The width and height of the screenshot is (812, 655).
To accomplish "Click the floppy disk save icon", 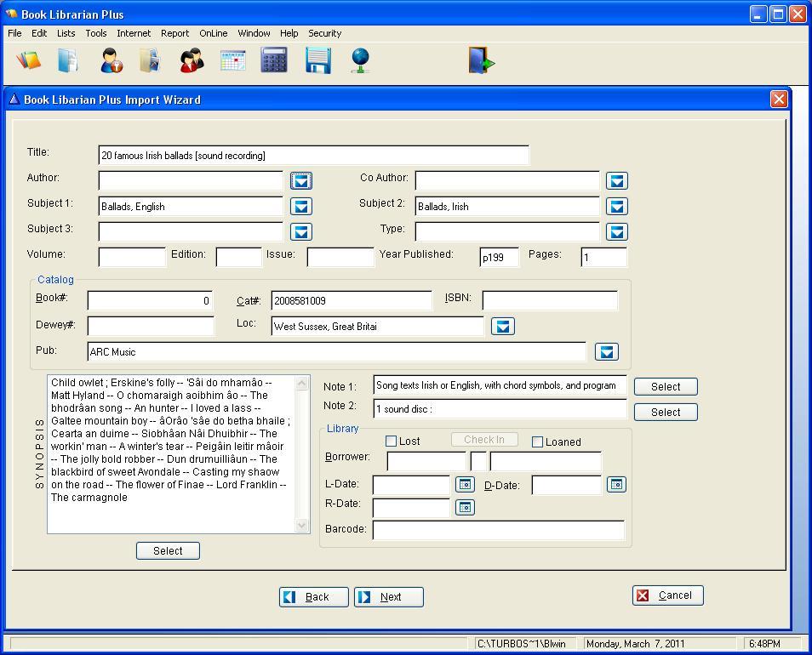I will tap(317, 60).
